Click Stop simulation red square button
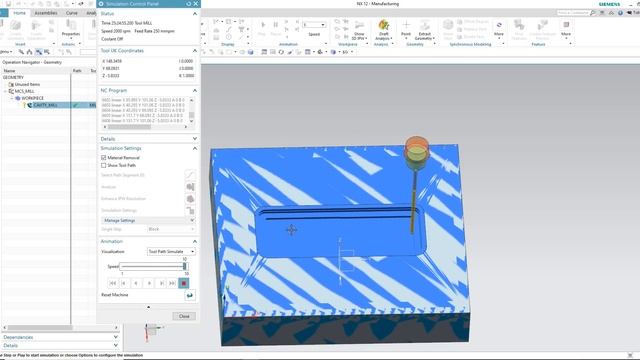The height and width of the screenshot is (360, 640). point(184,283)
